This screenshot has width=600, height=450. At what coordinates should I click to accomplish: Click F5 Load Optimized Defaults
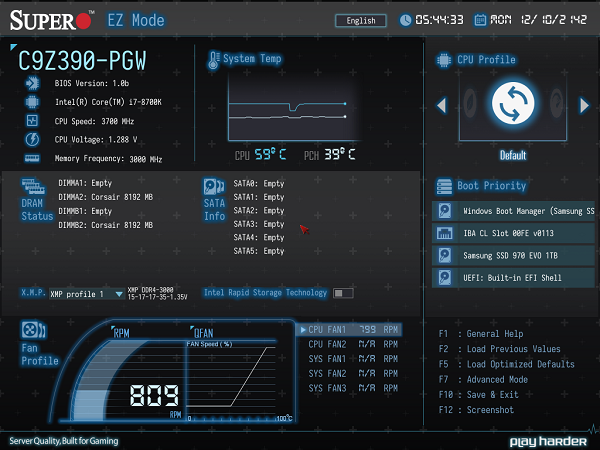[507, 364]
